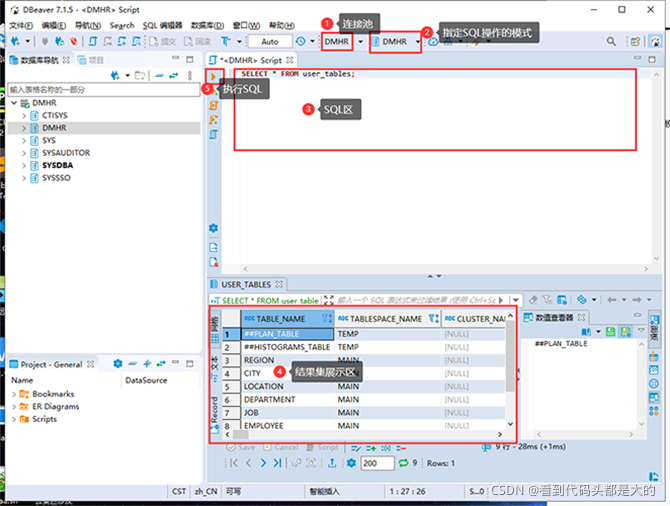Open the active connection DMHR dropdown arrow
Screen dimensions: 670x506
tap(360, 41)
